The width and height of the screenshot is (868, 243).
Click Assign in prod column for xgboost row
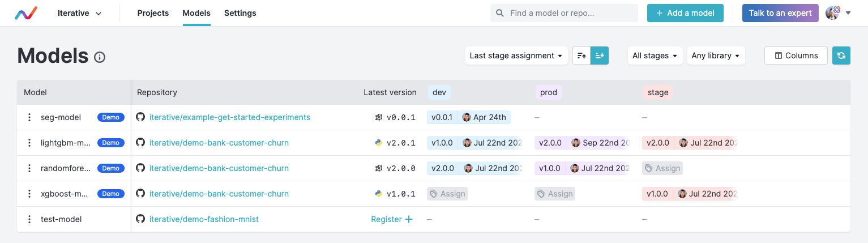click(x=555, y=194)
